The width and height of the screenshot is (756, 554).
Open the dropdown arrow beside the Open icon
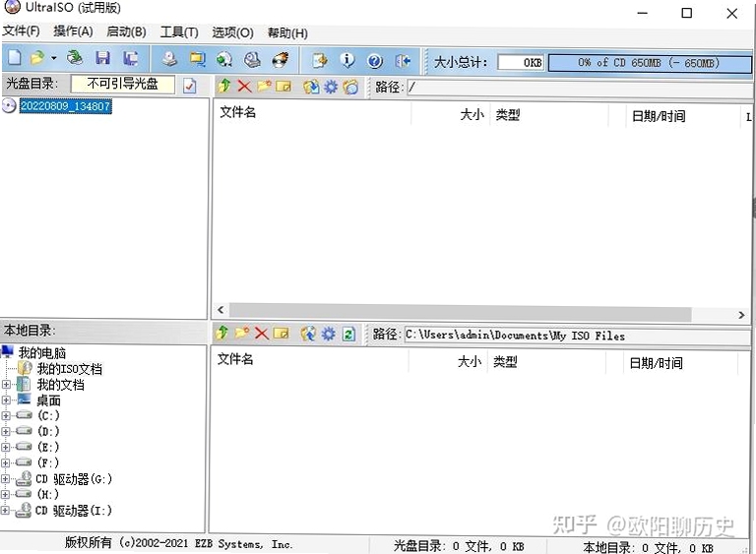tap(53, 59)
